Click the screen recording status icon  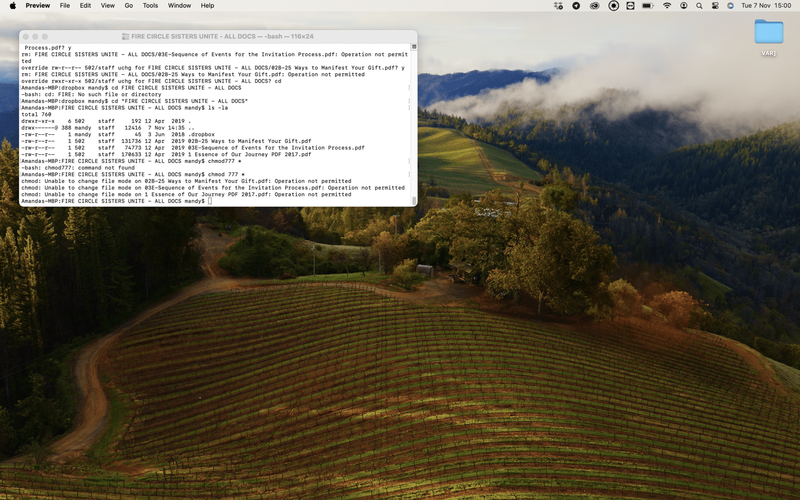pos(613,5)
